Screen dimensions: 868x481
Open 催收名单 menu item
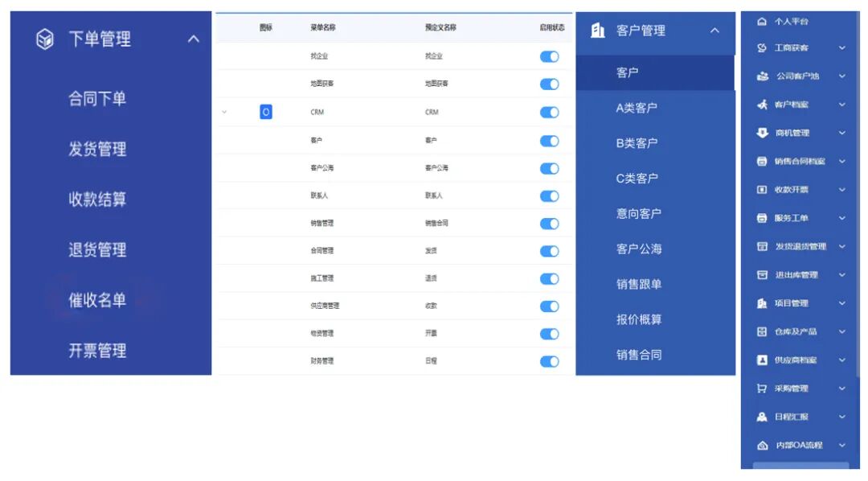coord(97,300)
